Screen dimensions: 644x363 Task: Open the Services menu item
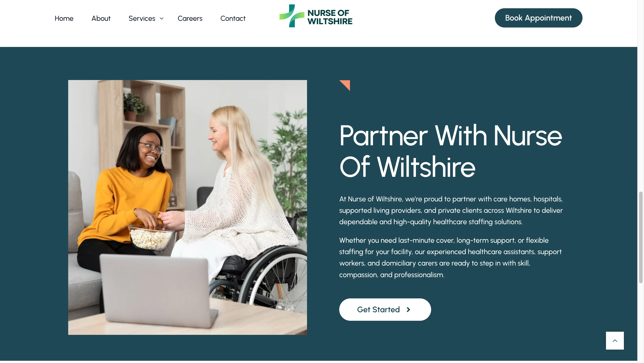tap(142, 18)
